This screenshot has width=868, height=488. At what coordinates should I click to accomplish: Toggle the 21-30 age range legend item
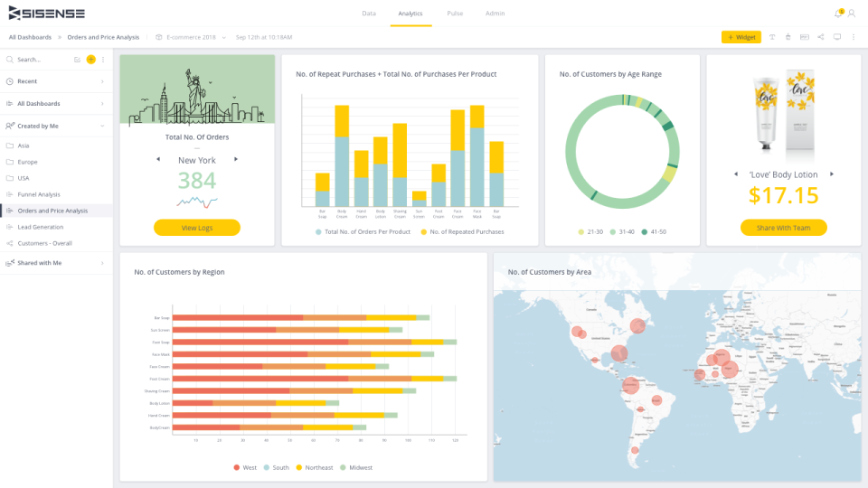pyautogui.click(x=590, y=232)
